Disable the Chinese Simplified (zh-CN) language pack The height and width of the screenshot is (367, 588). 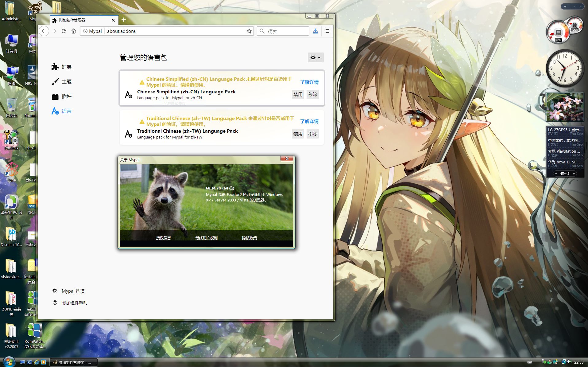[298, 95]
